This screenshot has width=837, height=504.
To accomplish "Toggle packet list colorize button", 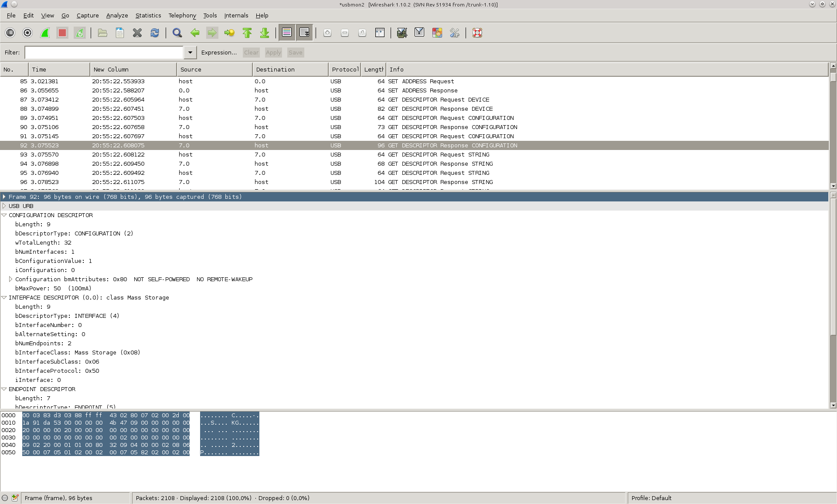I will pos(287,33).
